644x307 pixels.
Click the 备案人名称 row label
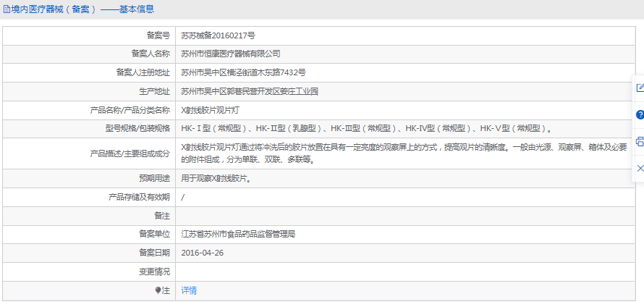coord(151,54)
